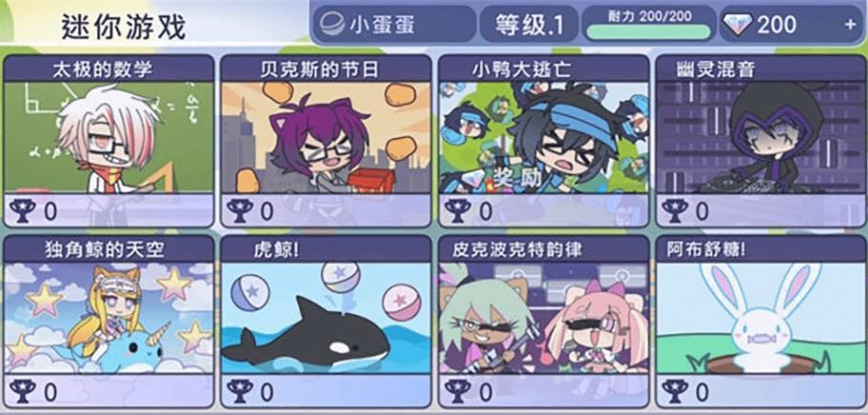The image size is (868, 415).
Task: Open the 太极的数学 mini game thumbnail
Action: tap(109, 138)
